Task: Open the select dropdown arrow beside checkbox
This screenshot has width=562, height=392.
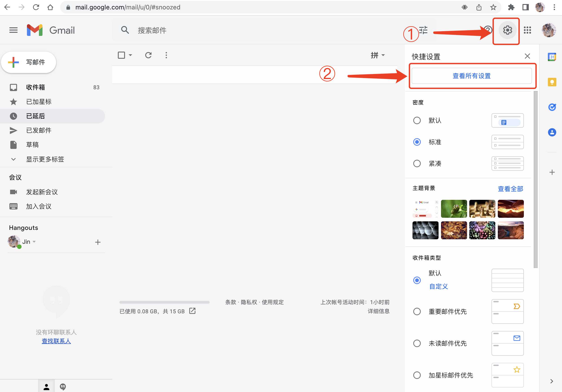Action: [x=130, y=55]
